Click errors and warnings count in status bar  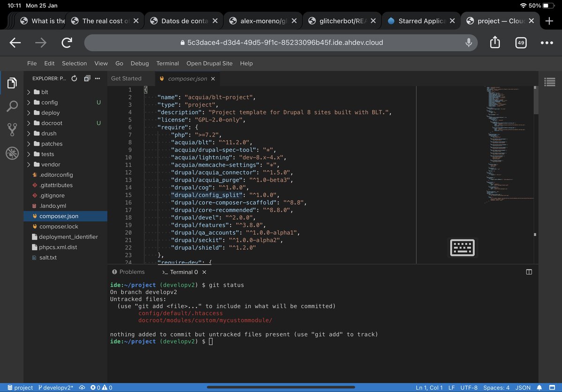(x=101, y=387)
